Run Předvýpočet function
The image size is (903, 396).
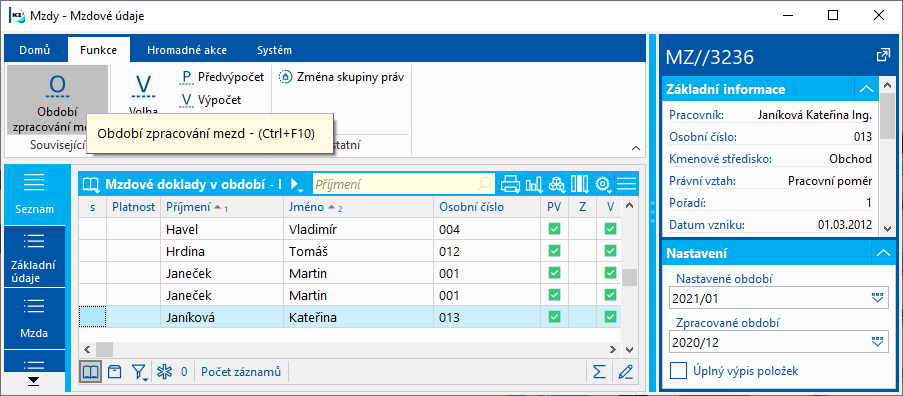[x=222, y=77]
